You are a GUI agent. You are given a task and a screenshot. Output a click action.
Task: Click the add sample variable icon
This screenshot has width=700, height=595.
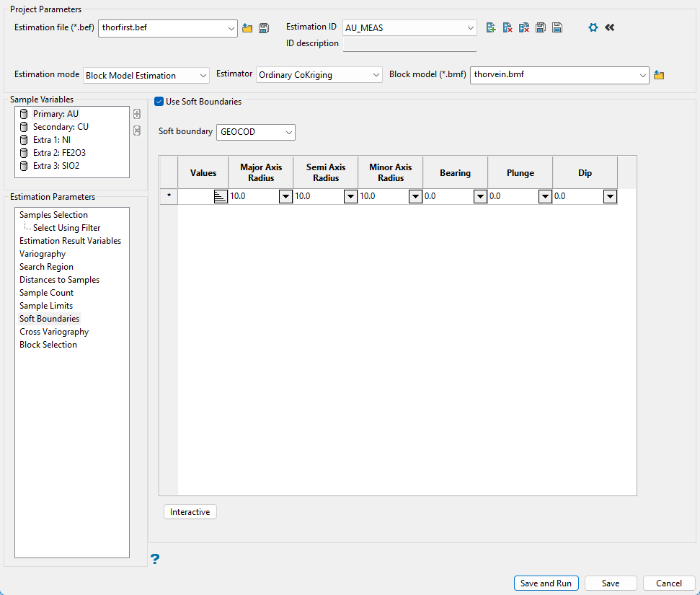coord(137,114)
